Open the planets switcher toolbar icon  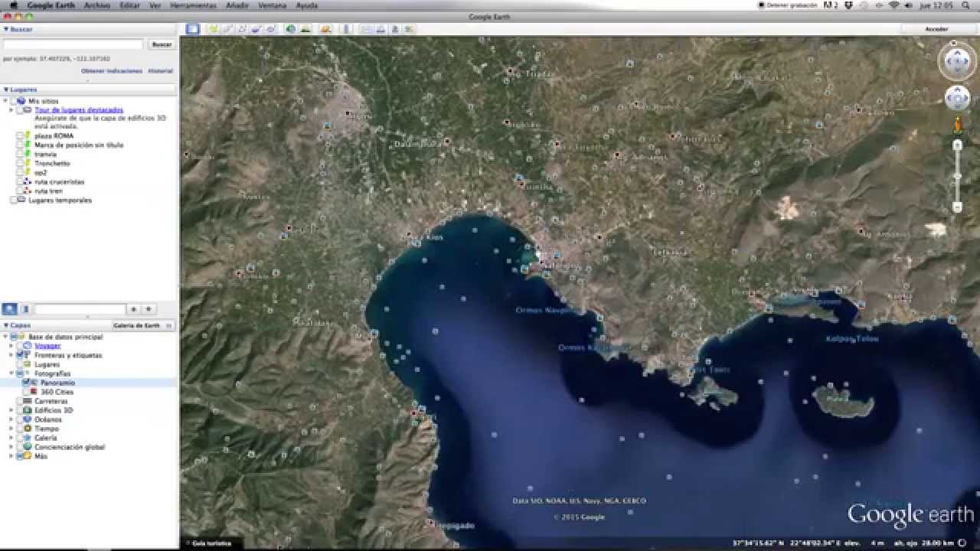click(x=325, y=29)
